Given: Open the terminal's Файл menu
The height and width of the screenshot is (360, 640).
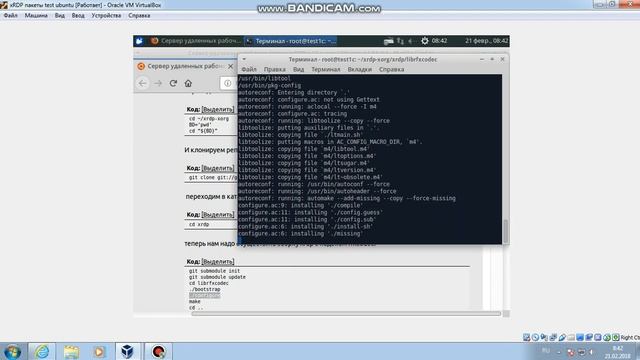Looking at the screenshot, I should [249, 69].
